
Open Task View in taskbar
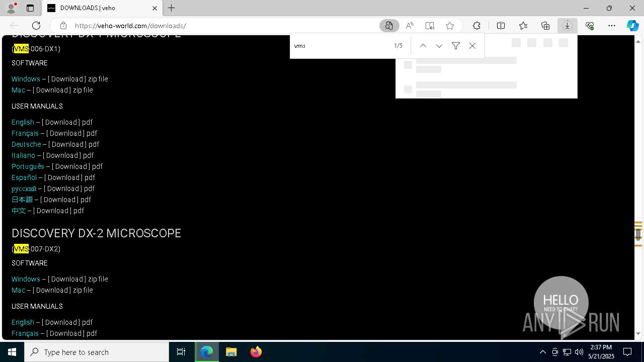coord(181,352)
